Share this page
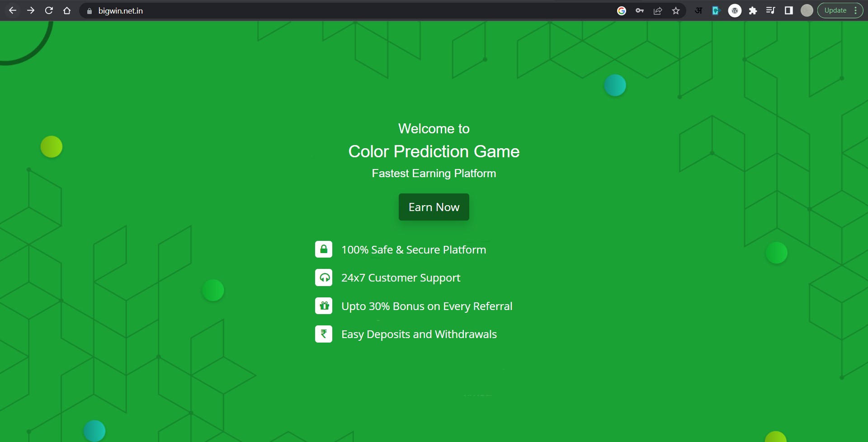Image resolution: width=868 pixels, height=442 pixels. point(658,11)
